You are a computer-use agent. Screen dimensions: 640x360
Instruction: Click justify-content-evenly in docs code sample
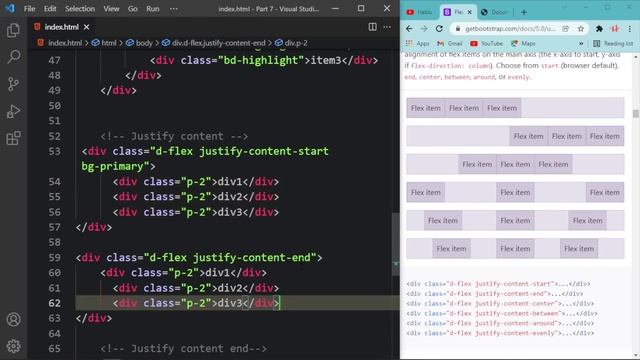[x=516, y=333]
